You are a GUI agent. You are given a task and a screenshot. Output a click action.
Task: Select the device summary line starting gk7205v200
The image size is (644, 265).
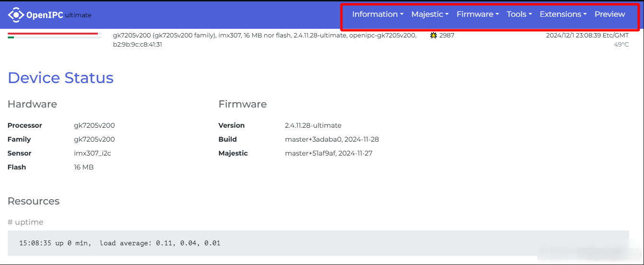pyautogui.click(x=265, y=36)
